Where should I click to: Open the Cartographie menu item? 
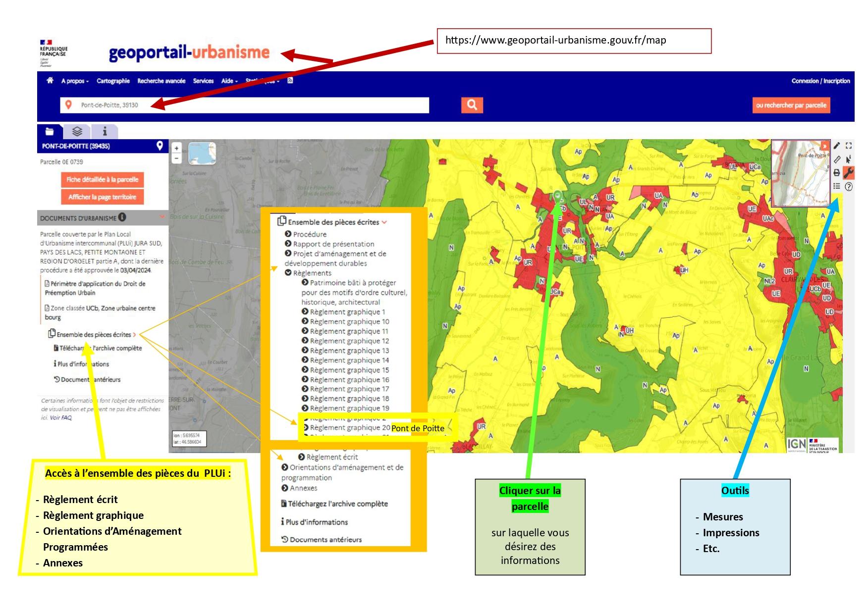(113, 81)
